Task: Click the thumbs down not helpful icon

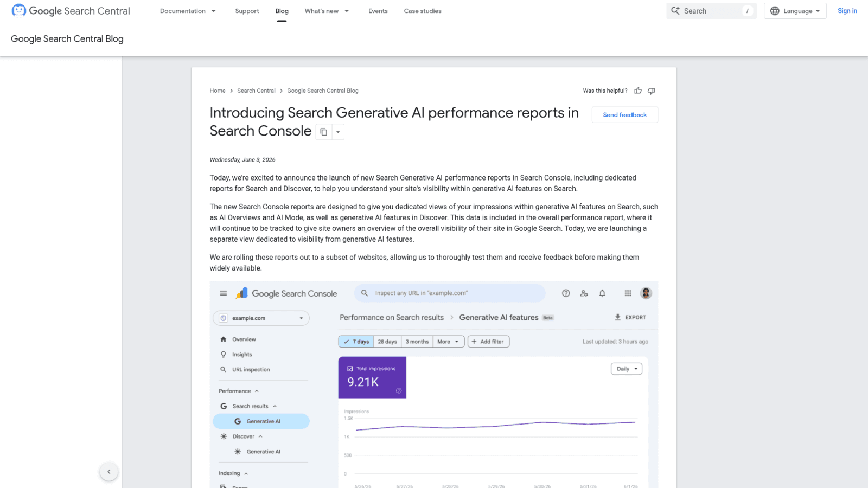Action: 652,91
